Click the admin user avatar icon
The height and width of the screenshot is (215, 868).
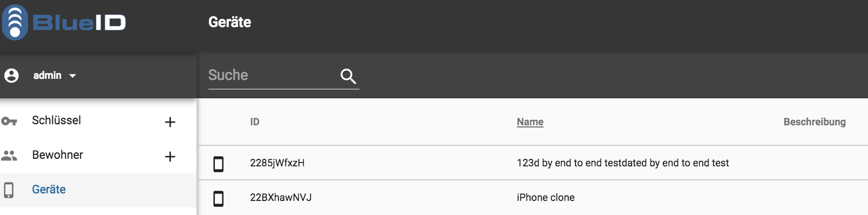pyautogui.click(x=11, y=76)
